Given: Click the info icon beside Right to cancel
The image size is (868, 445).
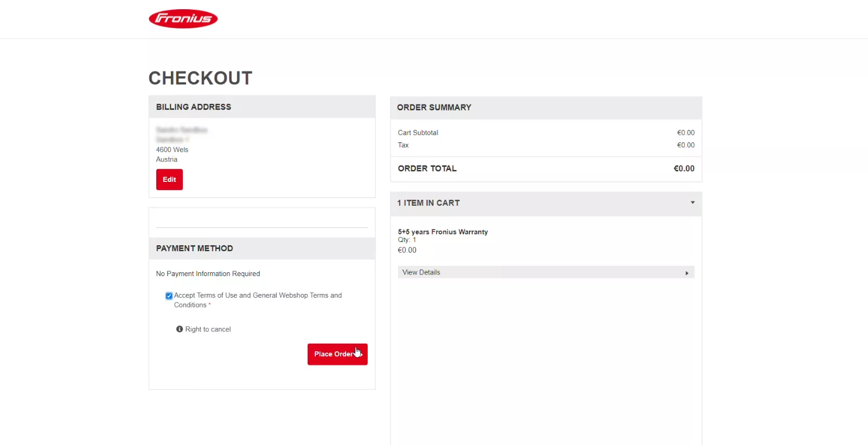Looking at the screenshot, I should (x=180, y=329).
